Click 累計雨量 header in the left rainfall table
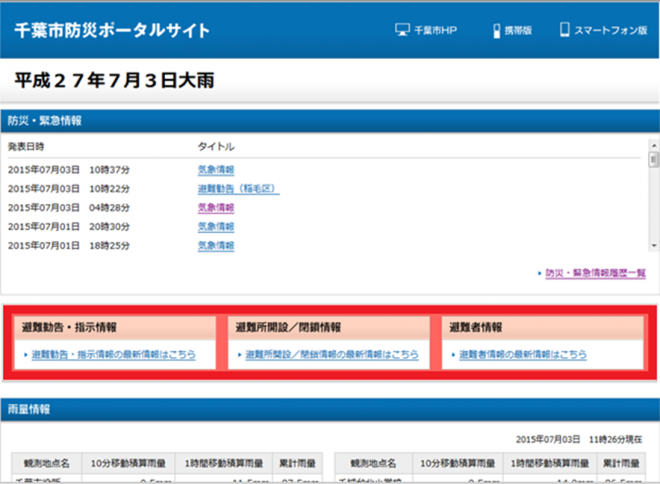 [x=298, y=463]
